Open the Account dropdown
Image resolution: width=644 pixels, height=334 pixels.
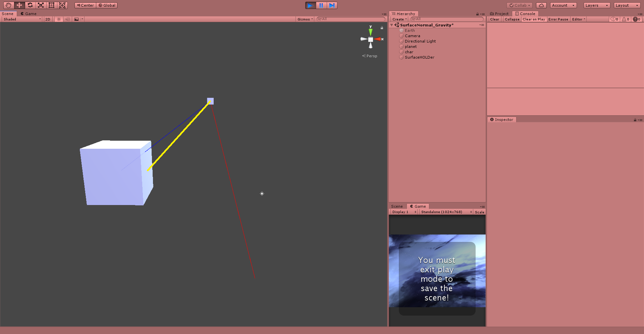pyautogui.click(x=563, y=5)
